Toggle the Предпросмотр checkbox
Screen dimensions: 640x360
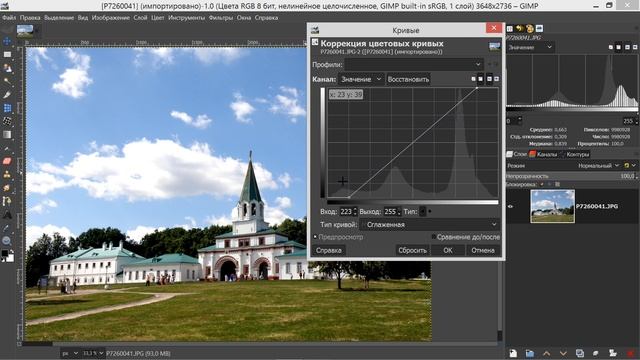[315, 237]
